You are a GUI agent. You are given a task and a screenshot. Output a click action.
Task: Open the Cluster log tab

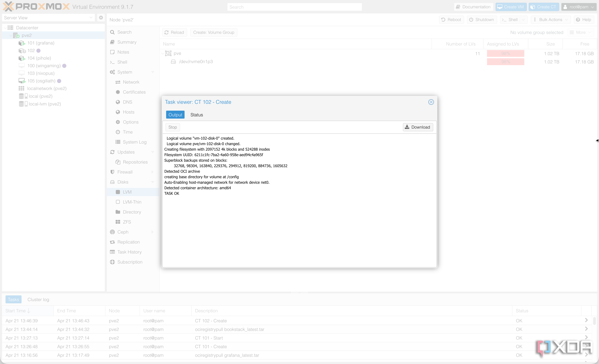tap(38, 300)
